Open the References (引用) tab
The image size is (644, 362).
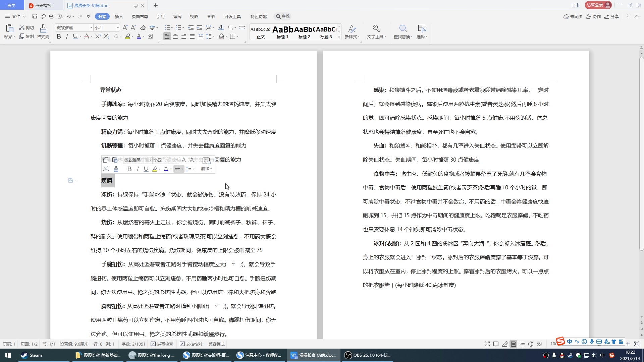[x=160, y=16]
